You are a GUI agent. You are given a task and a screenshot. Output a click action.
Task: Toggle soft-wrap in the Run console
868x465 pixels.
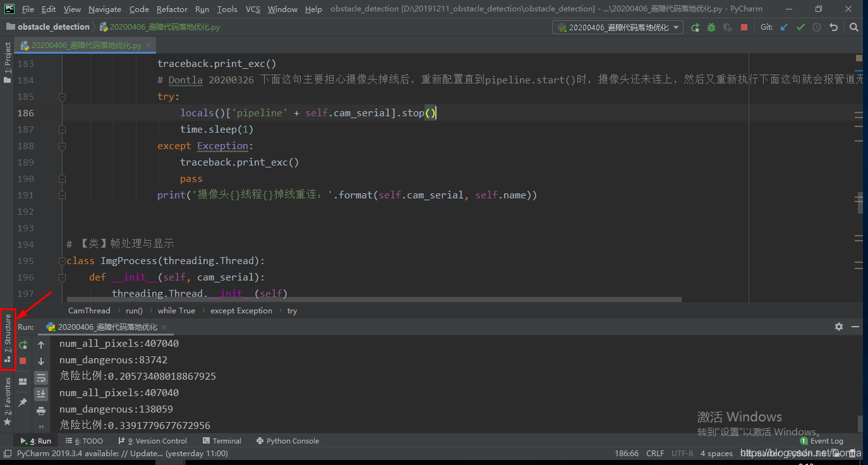(41, 378)
